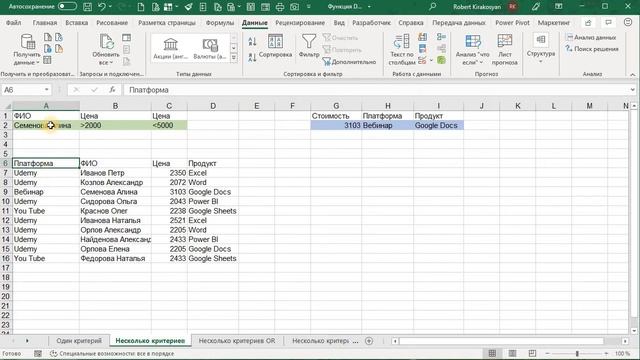Open the Файл menu
Viewport: 640px width, 360px height.
13,23
